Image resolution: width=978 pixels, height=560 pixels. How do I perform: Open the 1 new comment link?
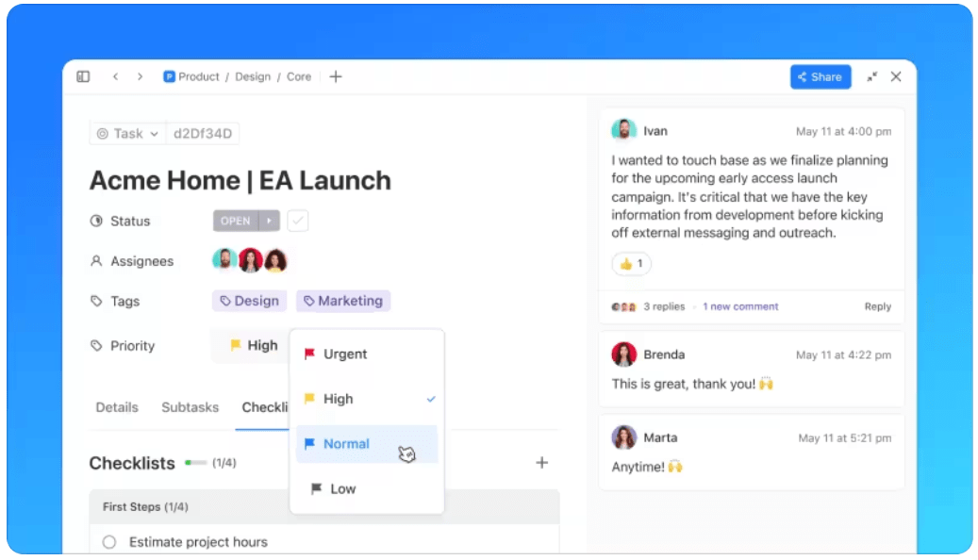pyautogui.click(x=740, y=306)
